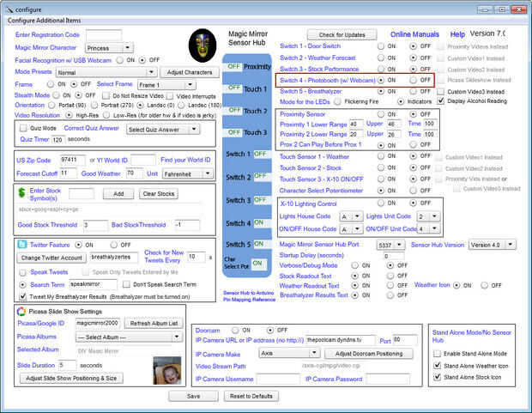
Task: Select Low-Res video resolution
Action: pyautogui.click(x=106, y=115)
